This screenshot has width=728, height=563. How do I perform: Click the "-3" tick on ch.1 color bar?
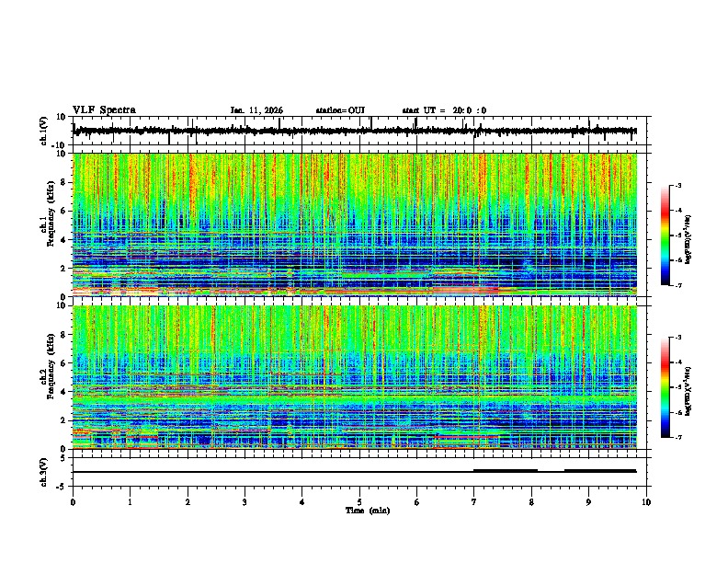[677, 186]
